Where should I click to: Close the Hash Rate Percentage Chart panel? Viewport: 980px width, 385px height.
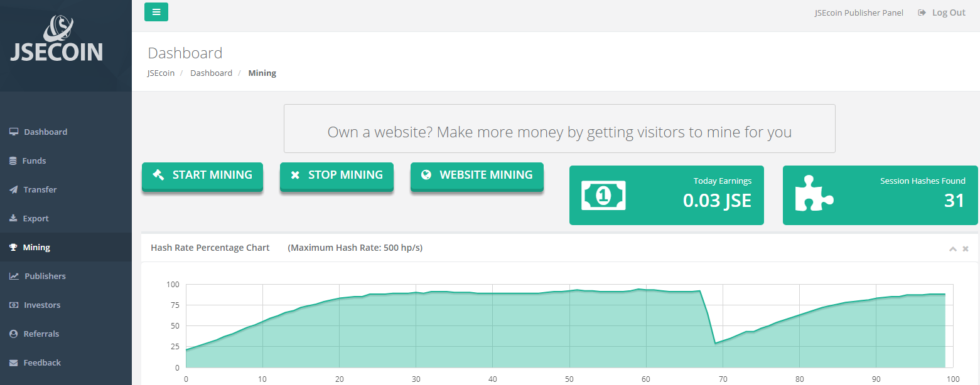966,249
